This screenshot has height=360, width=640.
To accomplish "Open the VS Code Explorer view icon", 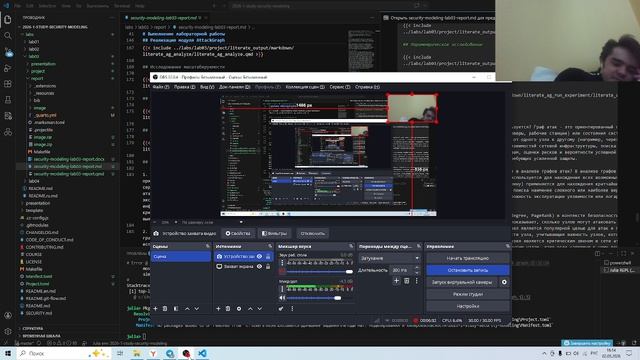I will tap(8, 20).
